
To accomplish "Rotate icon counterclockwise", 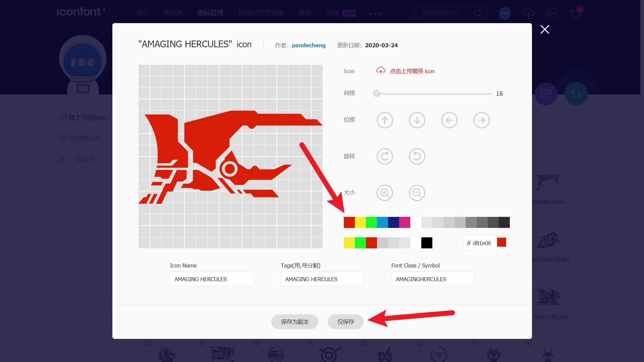I will 417,156.
